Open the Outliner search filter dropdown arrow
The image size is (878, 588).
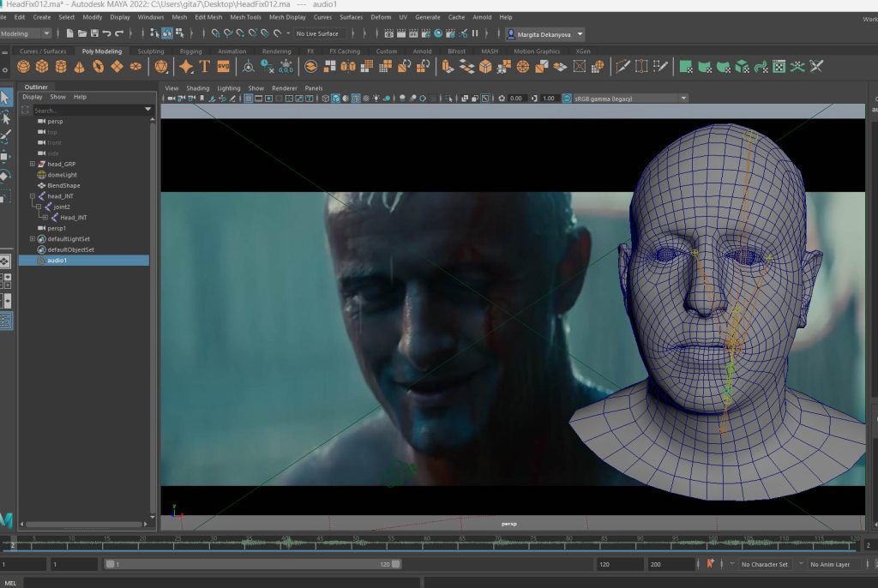[147, 109]
